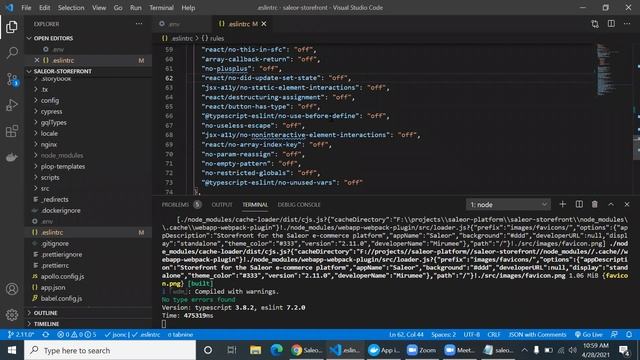Click the Windows taskbar search box
Image resolution: width=640 pixels, height=360 pixels.
(x=110, y=350)
